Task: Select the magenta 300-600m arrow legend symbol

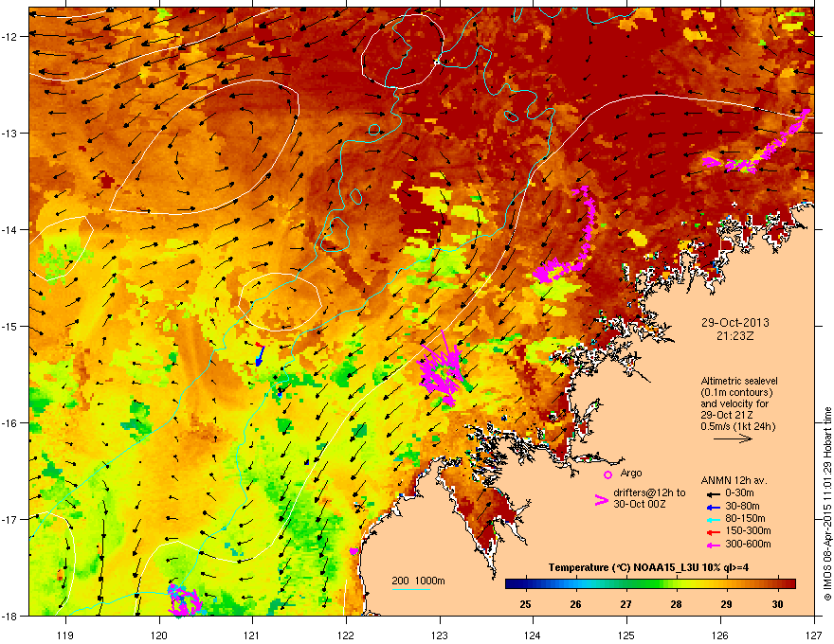Action: click(x=714, y=545)
